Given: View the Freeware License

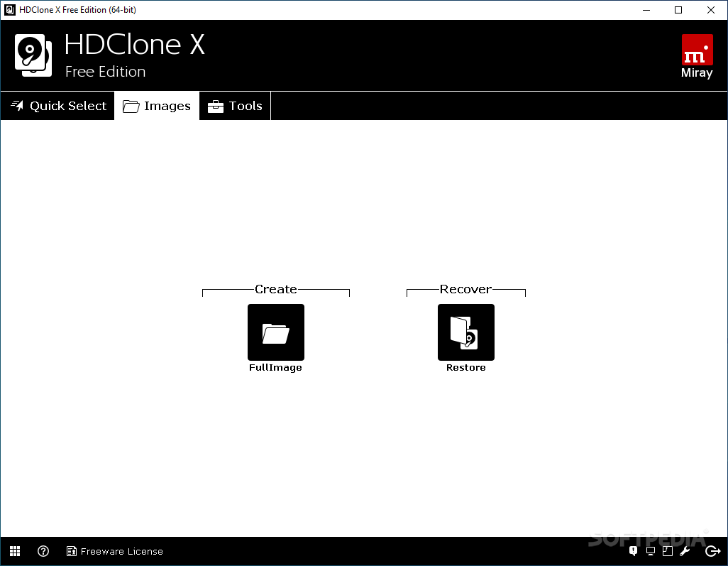Looking at the screenshot, I should click(115, 551).
